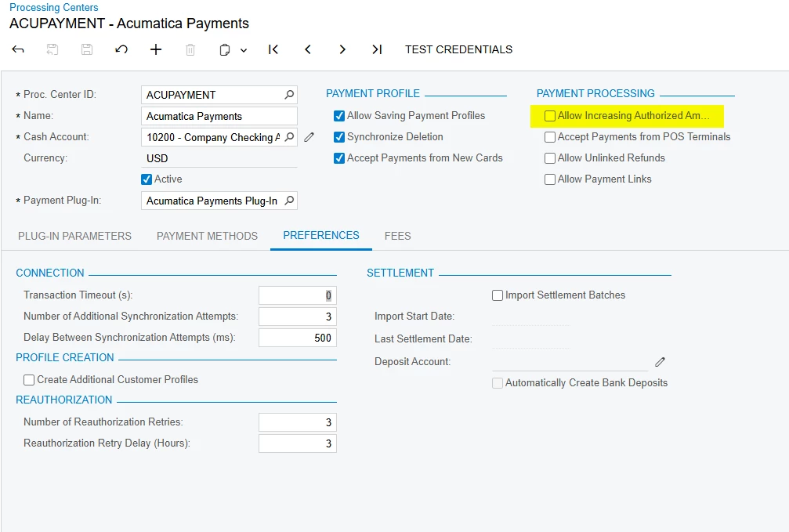Open lookup for Proc. Center ID field
This screenshot has height=532, width=789.
click(289, 95)
